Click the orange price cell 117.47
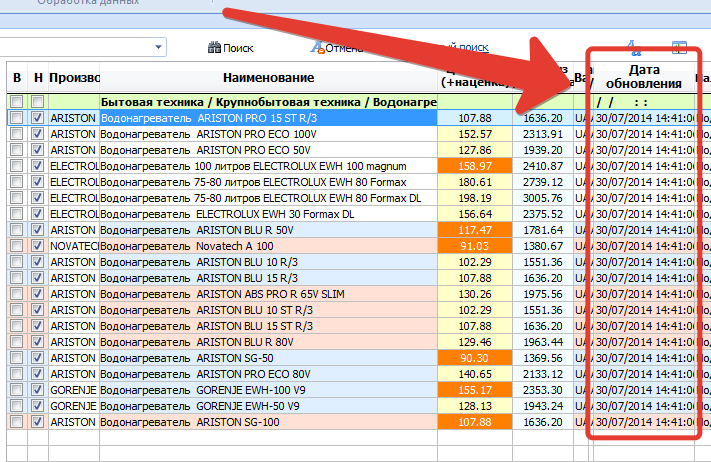 [475, 230]
